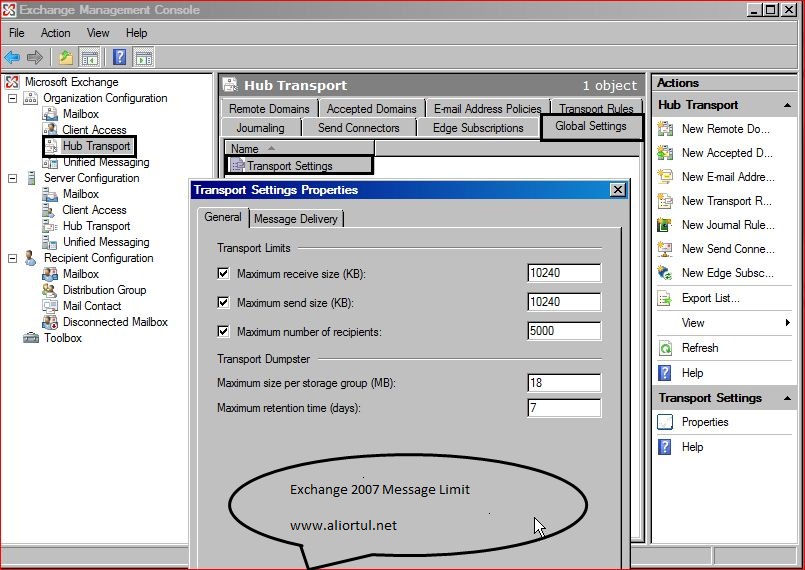The height and width of the screenshot is (570, 805).
Task: Select Unified Messaging under Server Configuration
Action: point(106,242)
